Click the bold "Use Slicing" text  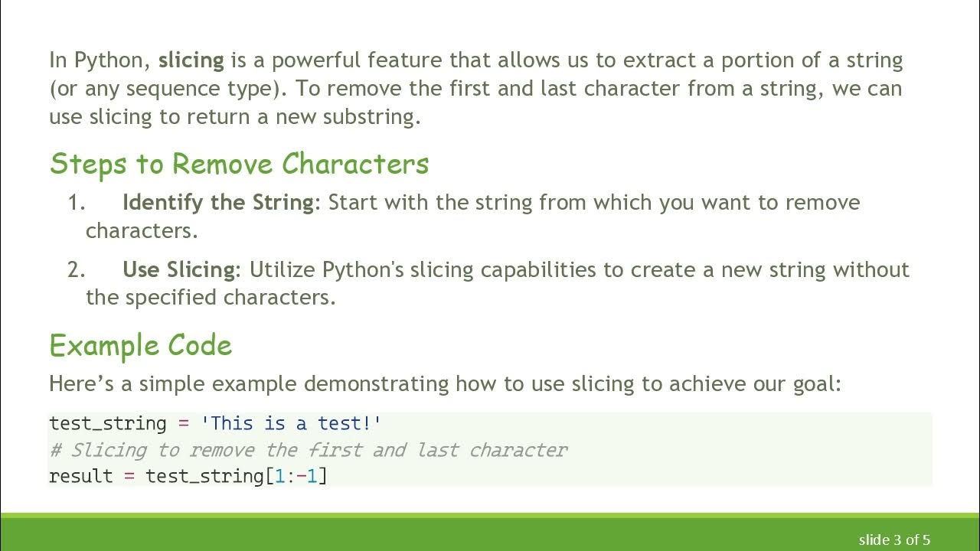pos(178,269)
